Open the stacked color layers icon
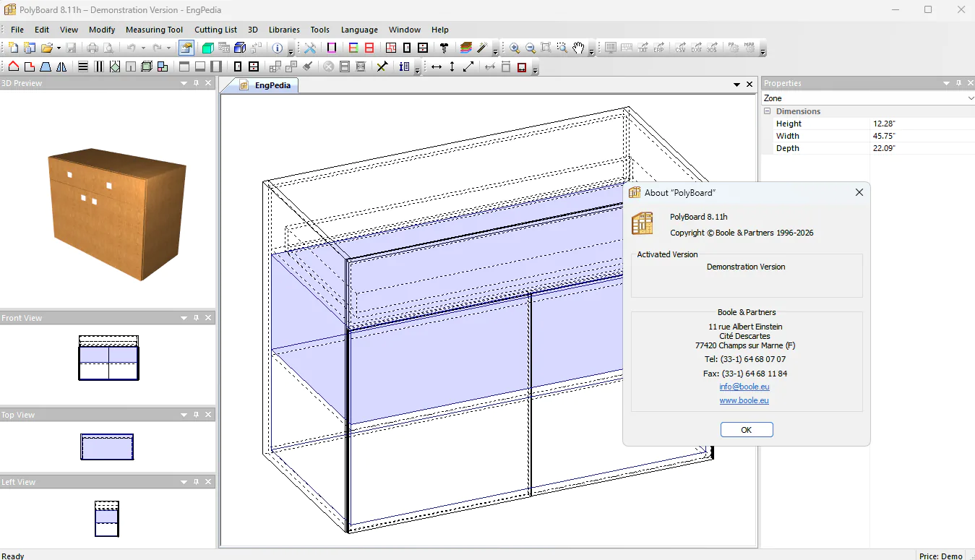975x560 pixels. coord(466,48)
